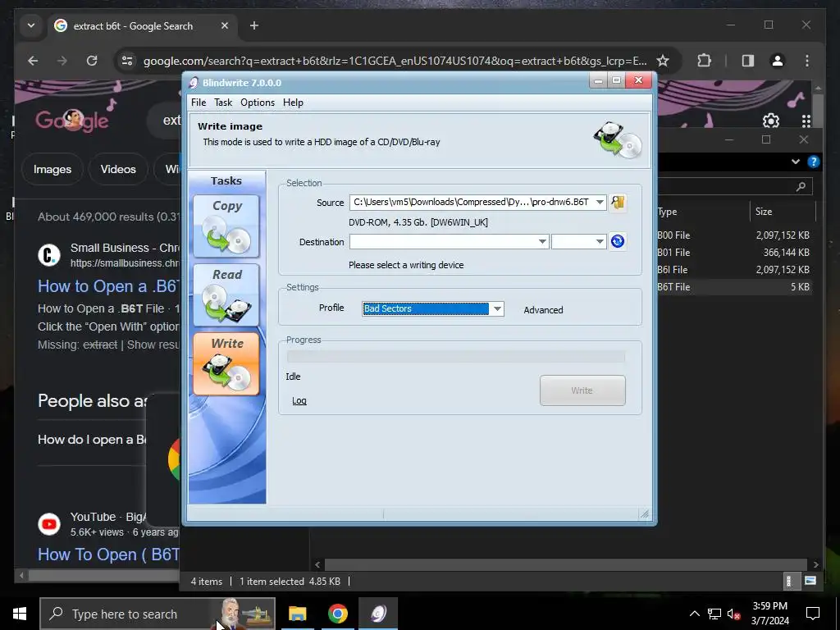Viewport: 840px width, 630px height.
Task: Browse for source image file icon
Action: pyautogui.click(x=618, y=202)
